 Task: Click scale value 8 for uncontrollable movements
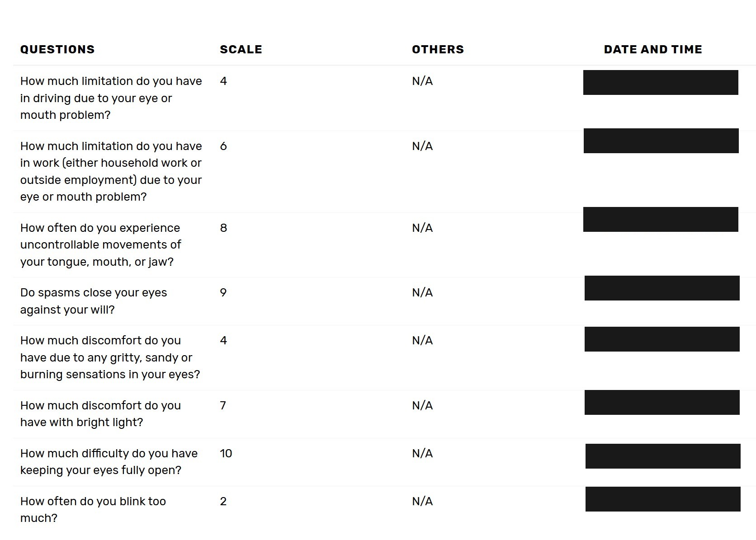click(x=223, y=228)
